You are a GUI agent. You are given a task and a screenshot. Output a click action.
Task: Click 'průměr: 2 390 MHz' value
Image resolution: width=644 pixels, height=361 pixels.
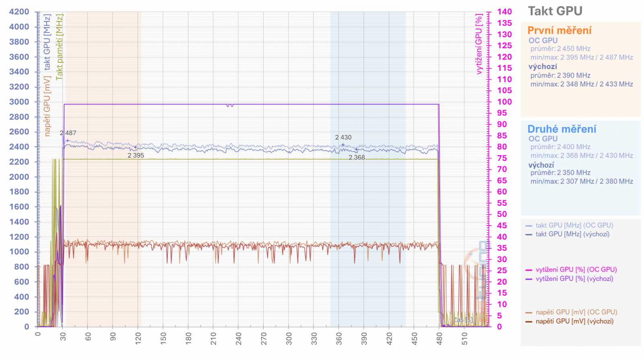point(560,76)
